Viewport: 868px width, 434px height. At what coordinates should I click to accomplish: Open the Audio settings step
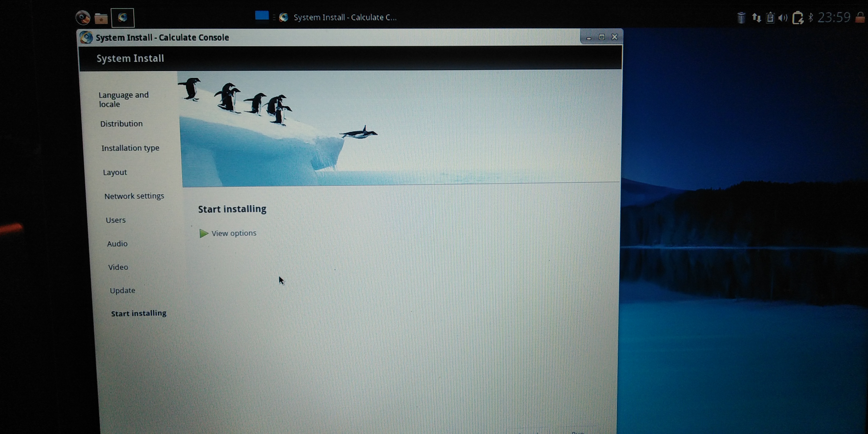pos(117,244)
